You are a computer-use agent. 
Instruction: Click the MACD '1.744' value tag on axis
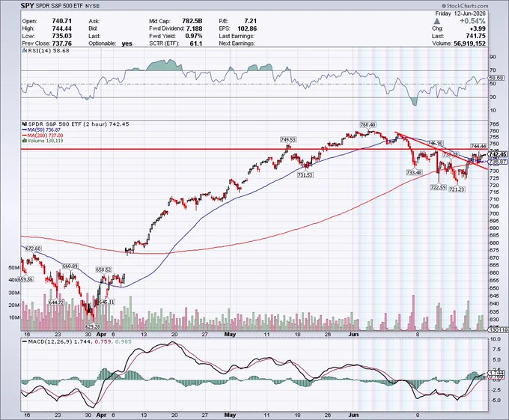(497, 374)
